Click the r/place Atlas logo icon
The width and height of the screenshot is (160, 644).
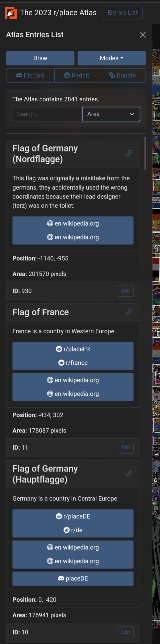click(11, 13)
